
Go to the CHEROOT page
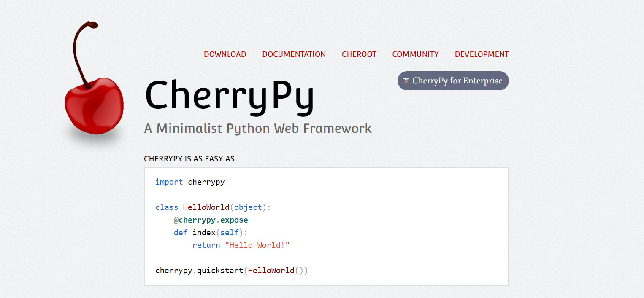click(359, 54)
